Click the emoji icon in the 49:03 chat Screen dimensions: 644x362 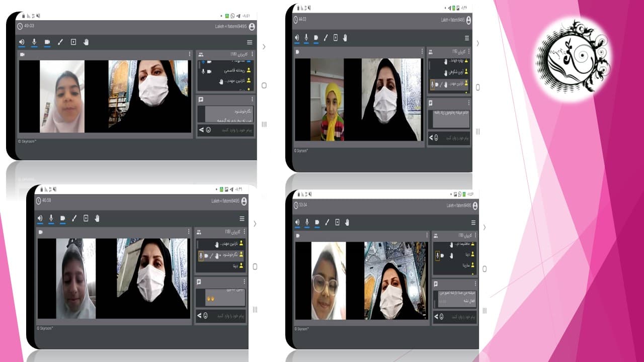click(208, 130)
